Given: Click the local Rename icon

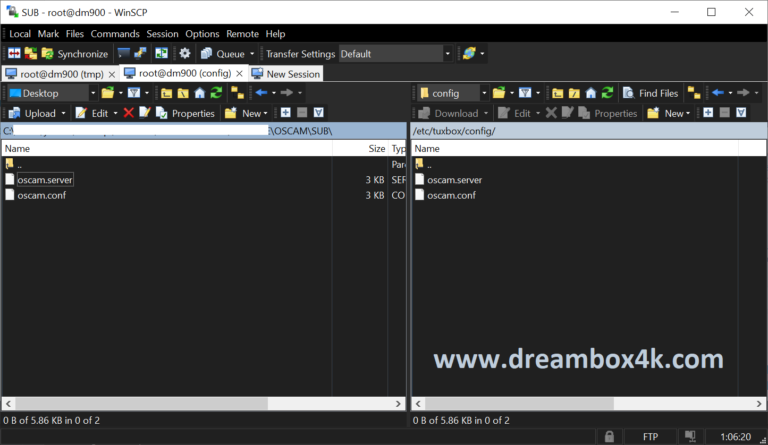Looking at the screenshot, I should coord(144,113).
